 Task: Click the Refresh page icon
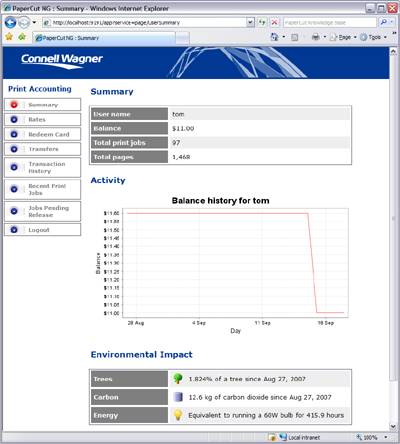[262, 22]
